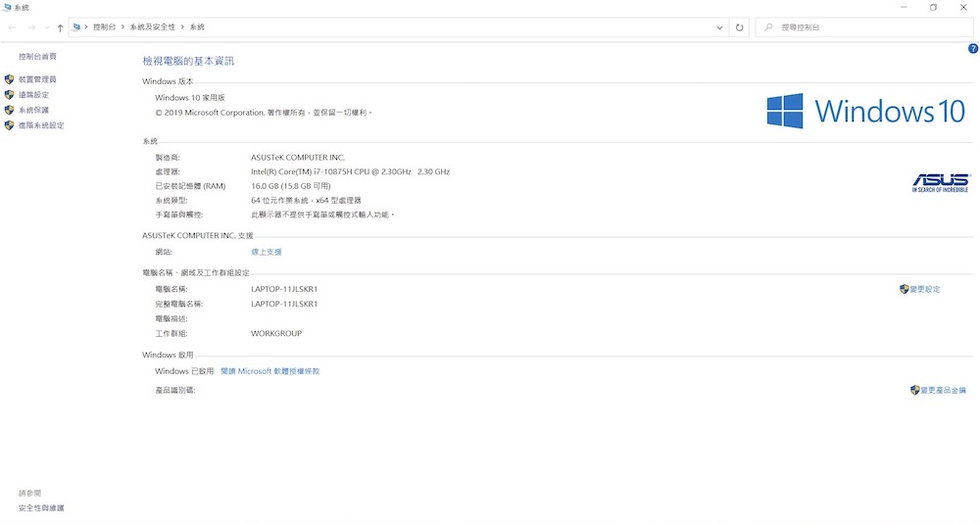Click the ASUS logo image
The height and width of the screenshot is (525, 980).
pyautogui.click(x=941, y=182)
